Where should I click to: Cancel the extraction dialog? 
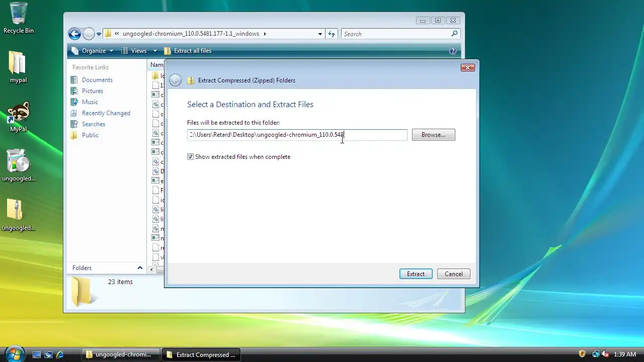[x=453, y=274]
